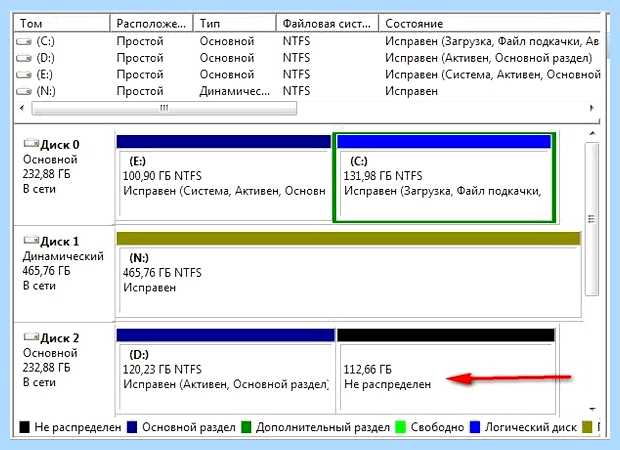Select the drive icon for volume (N:)
The image size is (620, 450).
(24, 91)
